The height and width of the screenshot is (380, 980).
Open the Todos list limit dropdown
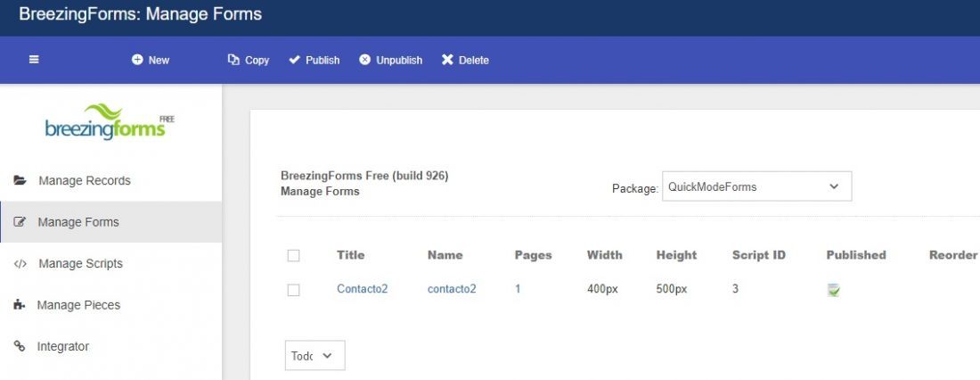pos(315,355)
